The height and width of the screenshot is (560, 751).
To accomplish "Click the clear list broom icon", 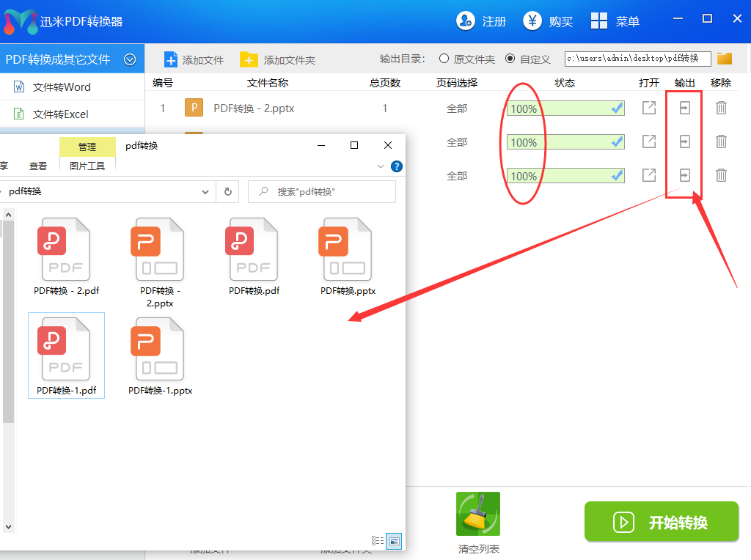I will (478, 514).
